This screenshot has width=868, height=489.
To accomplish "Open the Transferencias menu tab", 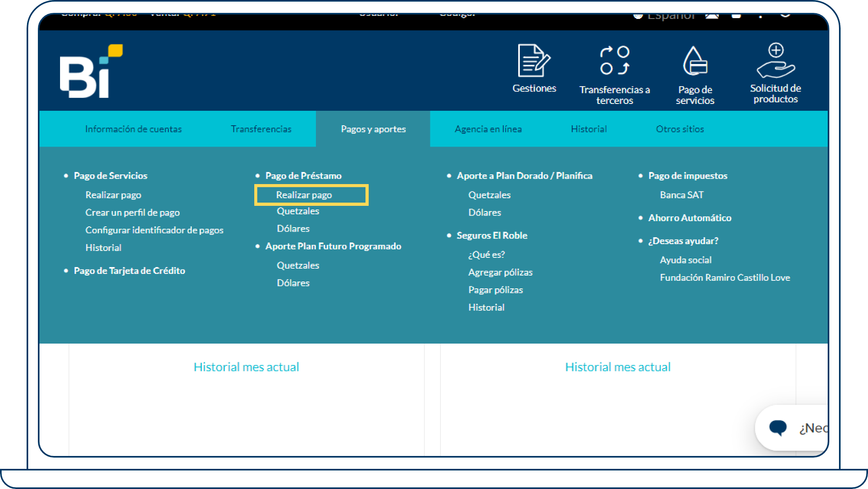I will point(261,129).
